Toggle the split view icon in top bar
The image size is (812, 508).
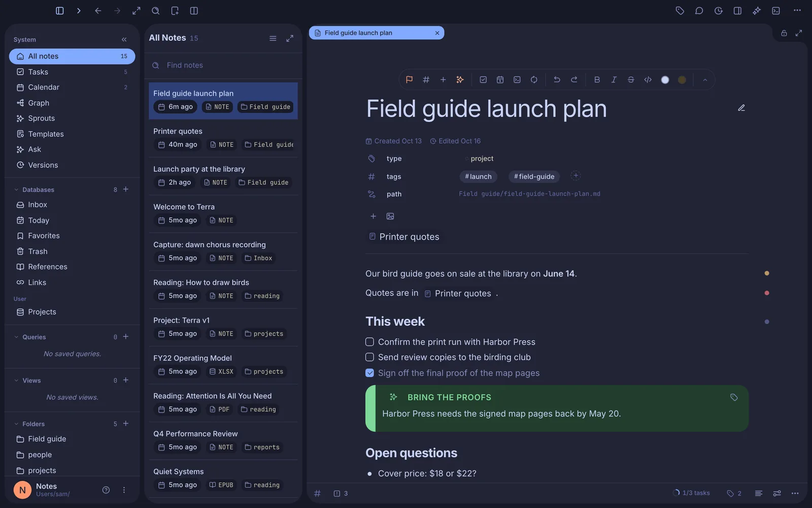click(x=194, y=11)
